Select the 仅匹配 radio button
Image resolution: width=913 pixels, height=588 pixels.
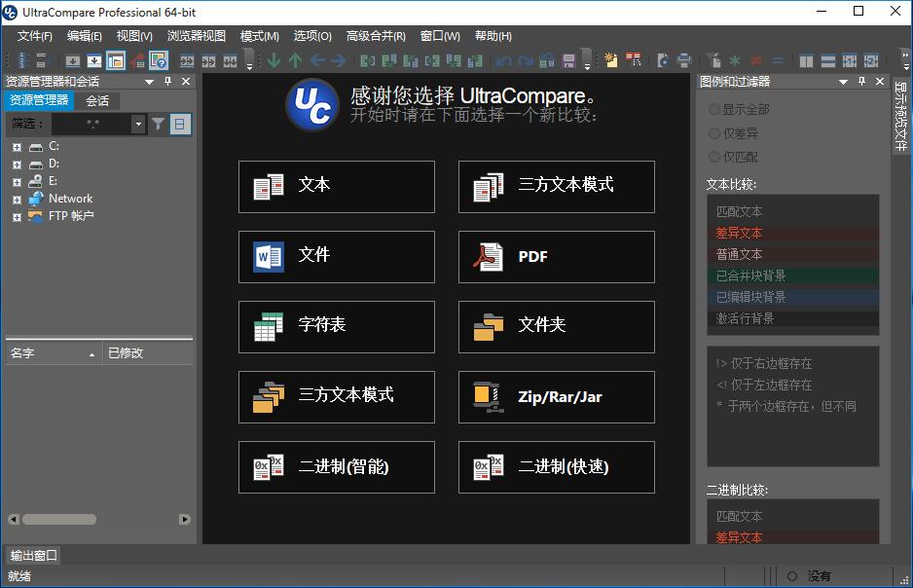tap(714, 157)
